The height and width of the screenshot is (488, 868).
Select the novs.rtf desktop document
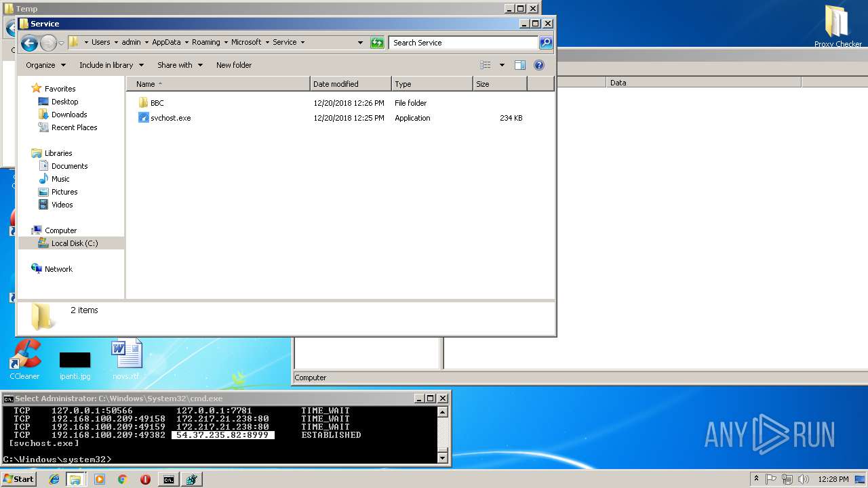(x=126, y=360)
